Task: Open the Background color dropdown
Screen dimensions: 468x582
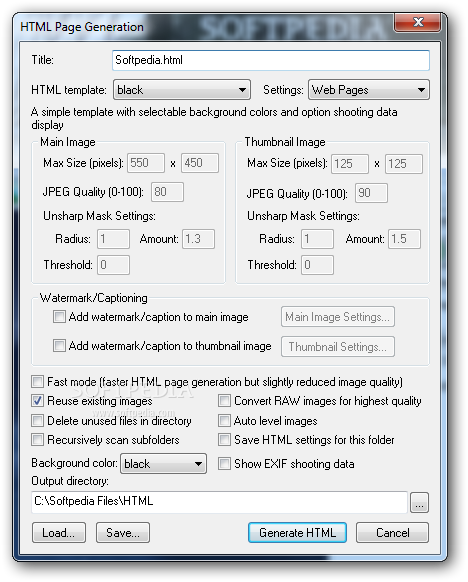Action: pyautogui.click(x=163, y=464)
